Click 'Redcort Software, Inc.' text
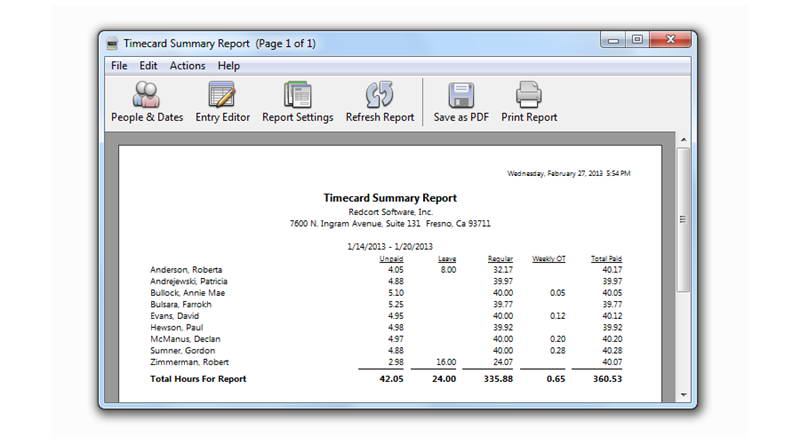This screenshot has height=444, width=800. pos(390,212)
